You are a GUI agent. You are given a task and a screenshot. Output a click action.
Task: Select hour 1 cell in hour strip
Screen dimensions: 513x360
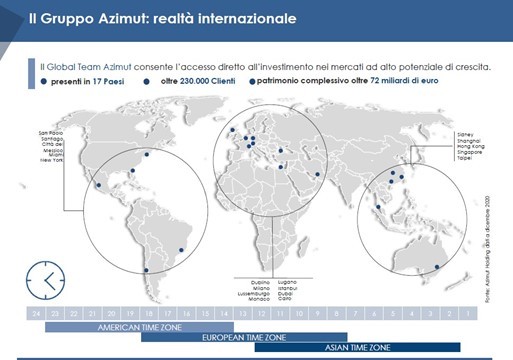coord(468,313)
